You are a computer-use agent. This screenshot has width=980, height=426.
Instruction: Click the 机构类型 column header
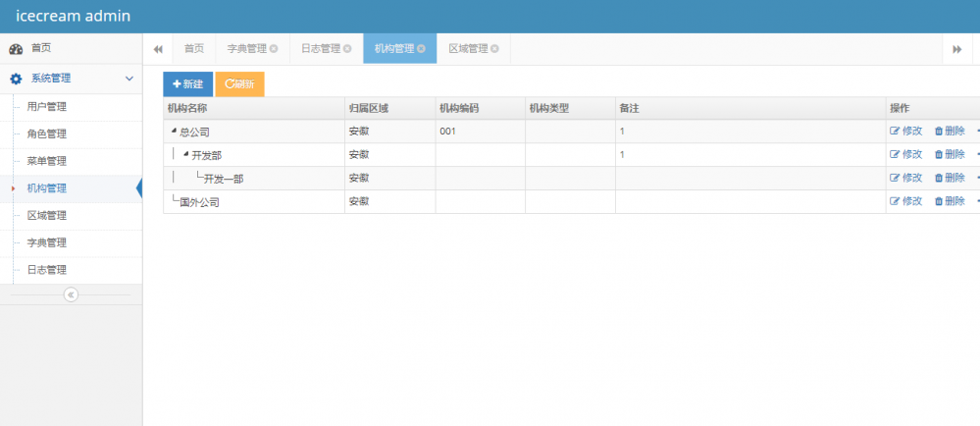coord(570,108)
